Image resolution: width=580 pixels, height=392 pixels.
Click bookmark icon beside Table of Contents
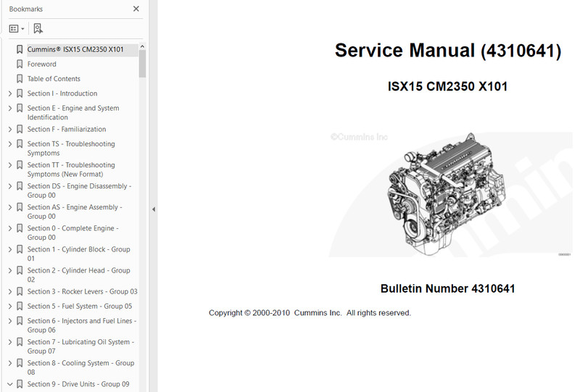[20, 79]
